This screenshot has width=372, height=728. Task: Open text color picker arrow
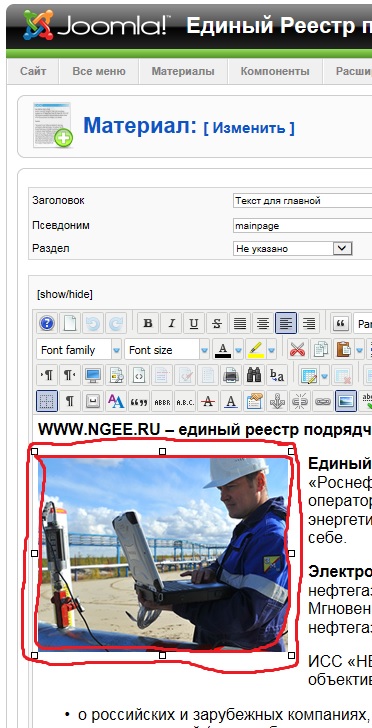(x=238, y=350)
